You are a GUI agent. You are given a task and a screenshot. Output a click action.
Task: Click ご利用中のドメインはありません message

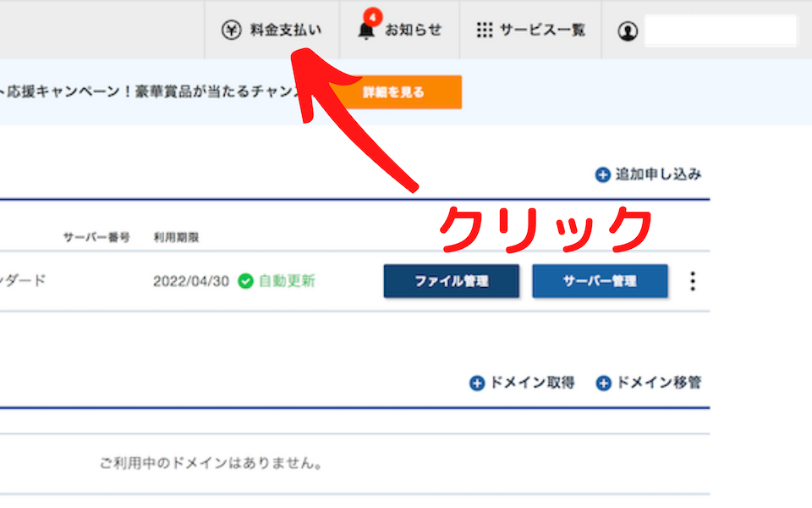pos(211,463)
